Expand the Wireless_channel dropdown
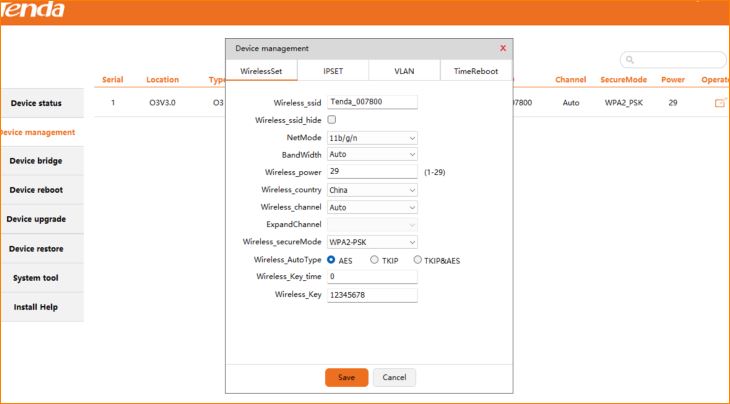The width and height of the screenshot is (730, 404). 371,207
